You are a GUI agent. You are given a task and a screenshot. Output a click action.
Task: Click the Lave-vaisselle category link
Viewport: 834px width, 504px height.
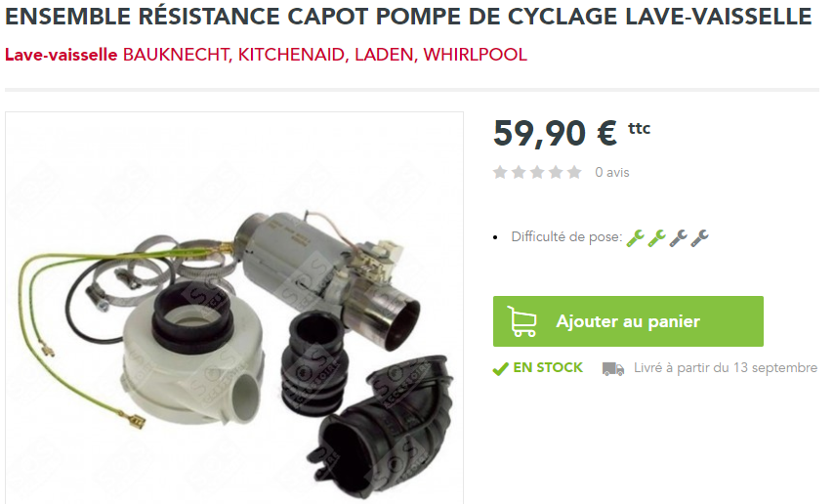pos(62,55)
